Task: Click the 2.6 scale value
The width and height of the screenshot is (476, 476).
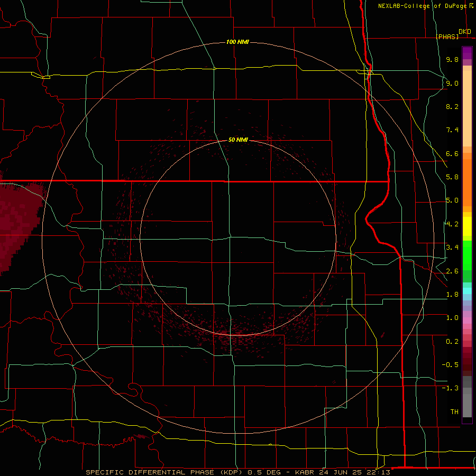Action: click(x=452, y=271)
